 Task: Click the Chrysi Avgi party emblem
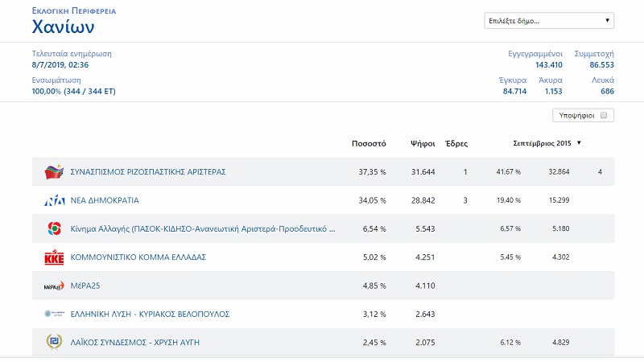[x=54, y=342]
